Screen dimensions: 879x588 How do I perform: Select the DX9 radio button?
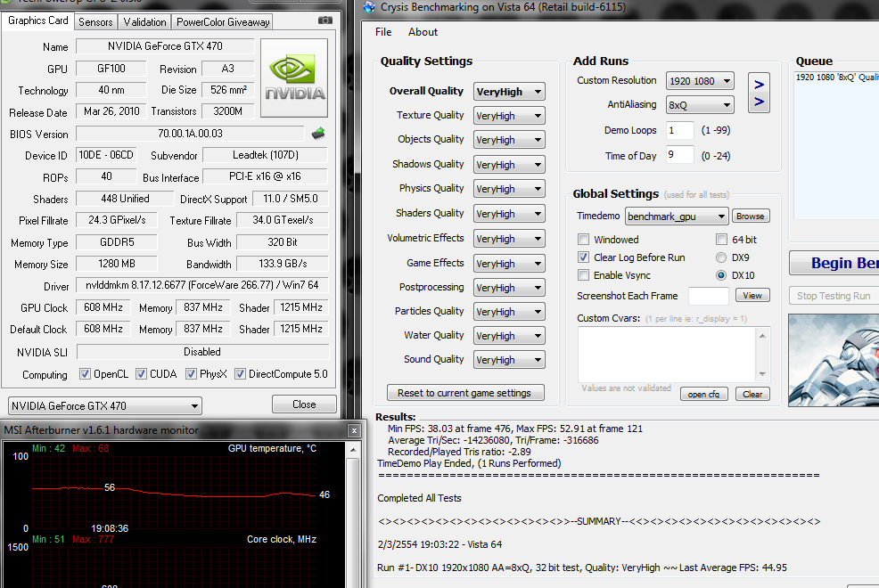[x=721, y=257]
